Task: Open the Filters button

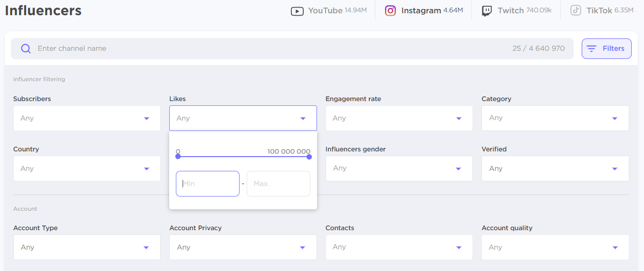Action: click(606, 48)
